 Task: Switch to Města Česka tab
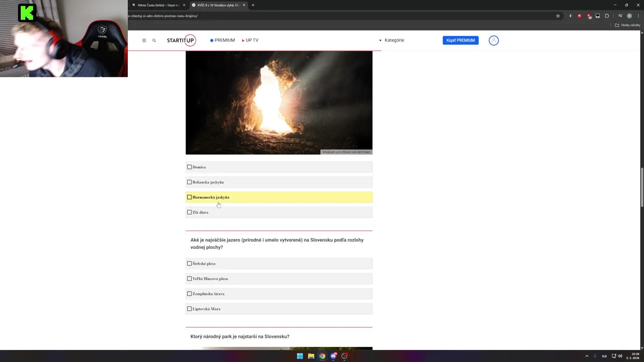tap(158, 5)
